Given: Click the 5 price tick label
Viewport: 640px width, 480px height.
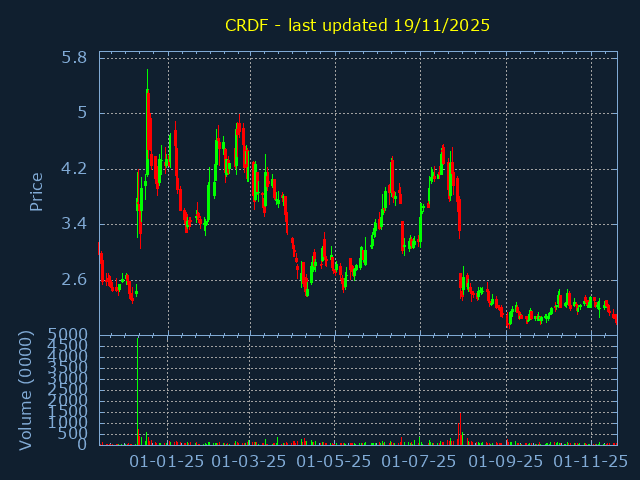Looking at the screenshot, I should point(82,113).
